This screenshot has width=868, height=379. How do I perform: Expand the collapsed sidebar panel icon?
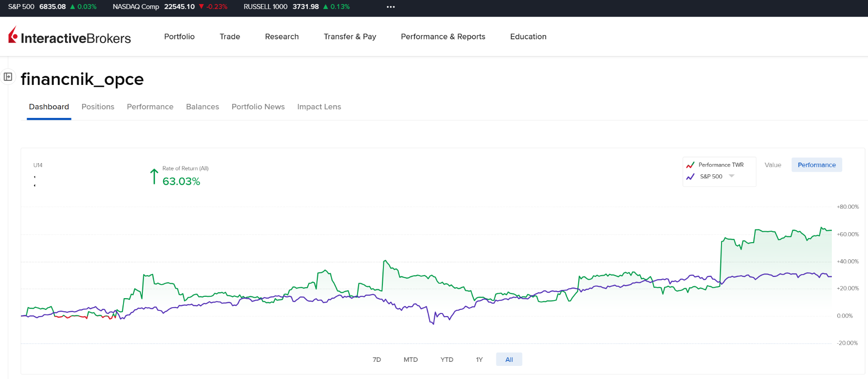coord(8,77)
